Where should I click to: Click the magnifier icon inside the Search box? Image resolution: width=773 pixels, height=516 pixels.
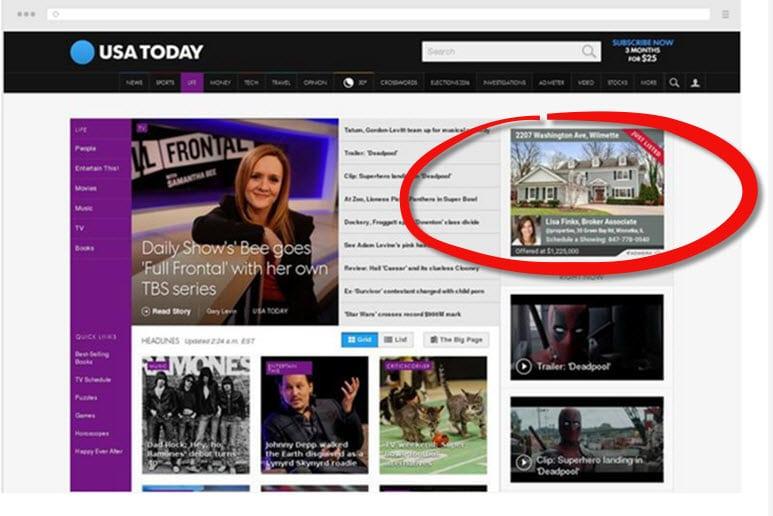tap(589, 51)
